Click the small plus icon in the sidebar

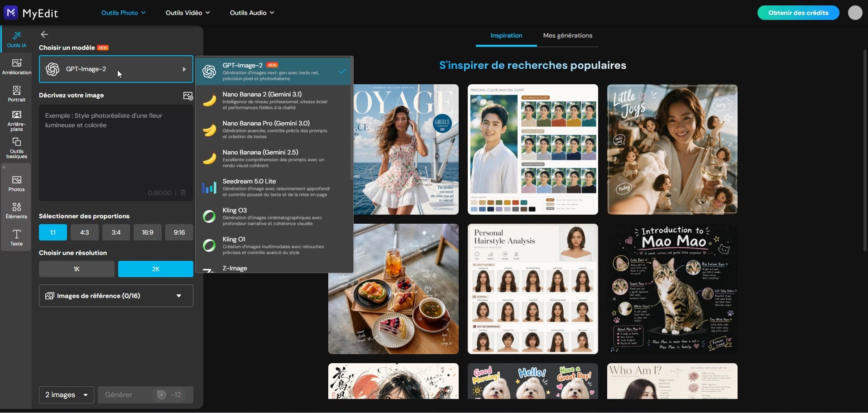tap(4, 167)
